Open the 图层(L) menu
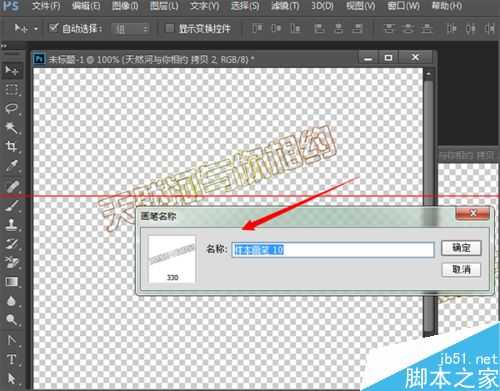Image resolution: width=500 pixels, height=391 pixels. pos(164,6)
